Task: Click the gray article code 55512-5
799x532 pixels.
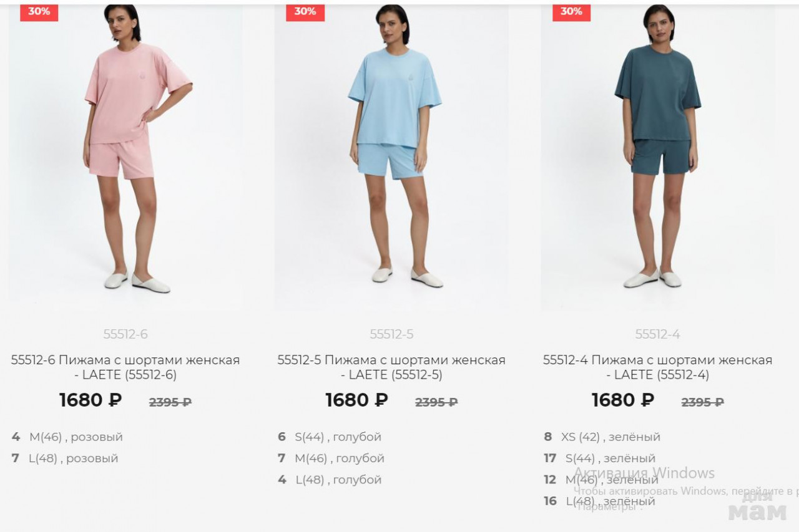Action: (391, 334)
